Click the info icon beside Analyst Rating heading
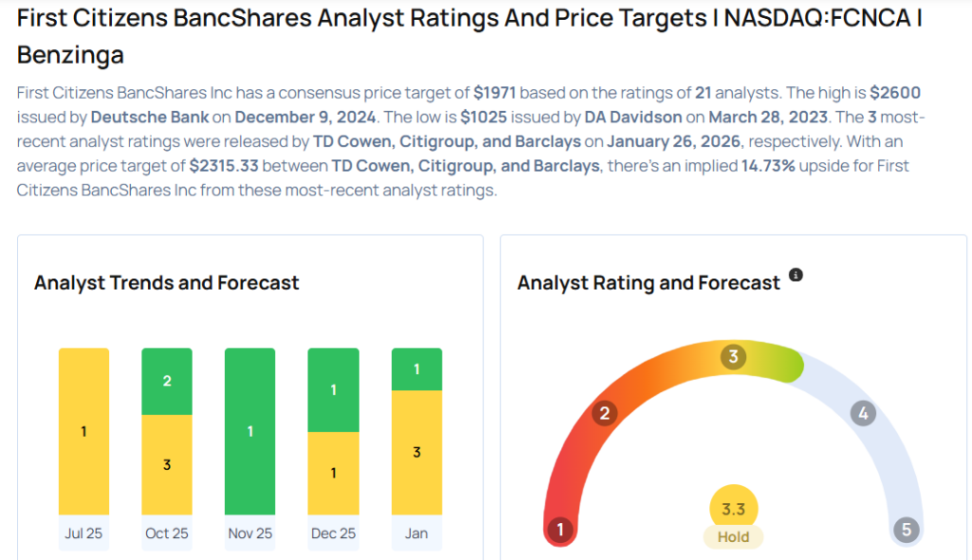 [x=795, y=275]
